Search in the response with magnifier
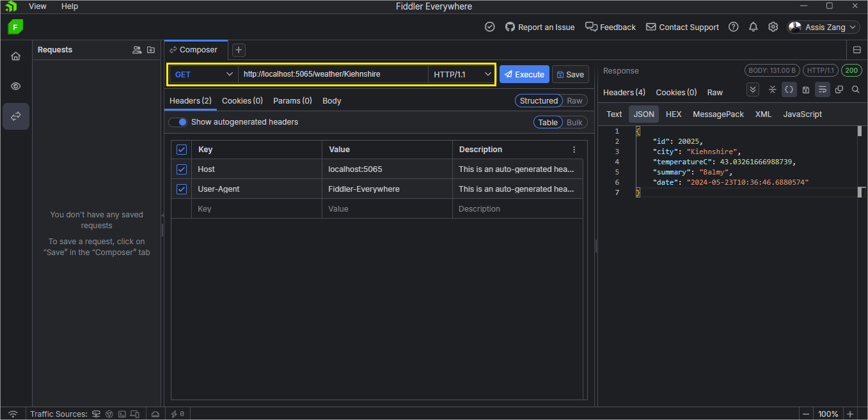The height and width of the screenshot is (420, 868). (856, 90)
